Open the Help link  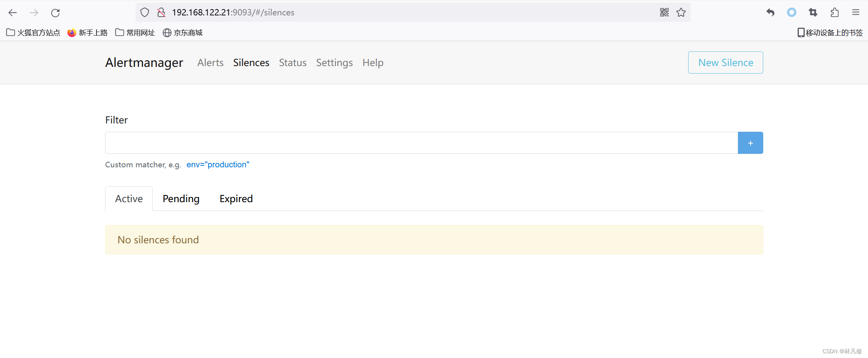373,63
